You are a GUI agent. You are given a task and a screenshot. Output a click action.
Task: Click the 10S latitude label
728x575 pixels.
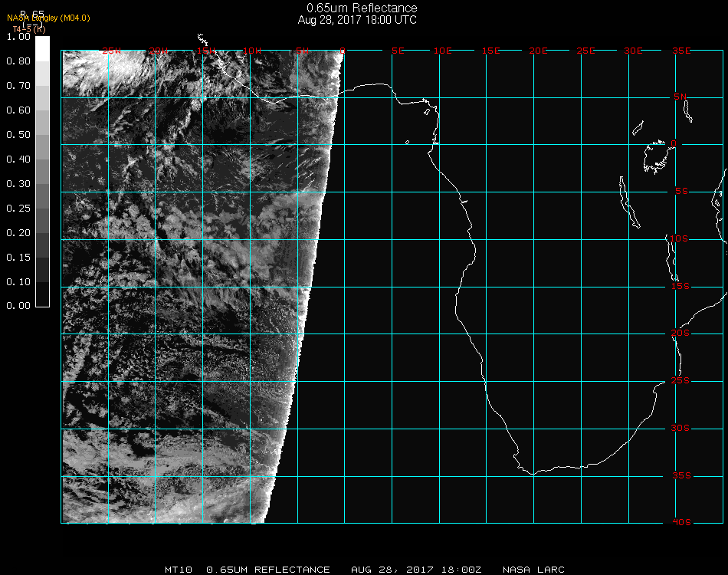tap(679, 238)
